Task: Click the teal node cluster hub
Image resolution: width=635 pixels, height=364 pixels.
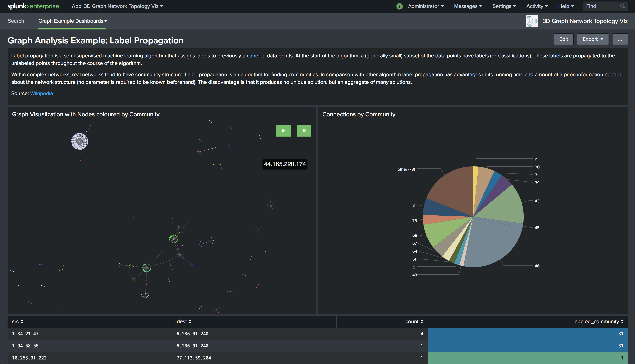Action: click(146, 268)
